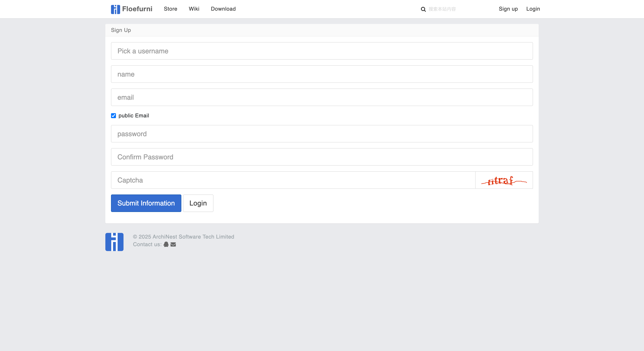The width and height of the screenshot is (644, 351).
Task: Focus the Confirm Password field
Action: click(322, 157)
